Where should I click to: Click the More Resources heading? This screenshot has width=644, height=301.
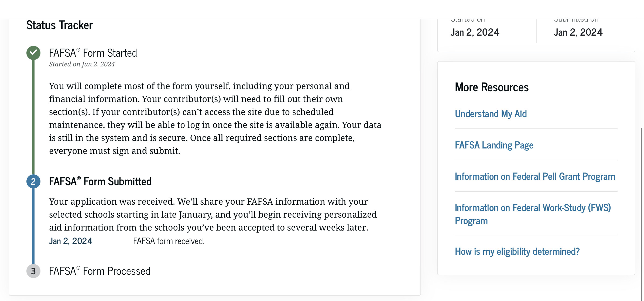(x=492, y=87)
